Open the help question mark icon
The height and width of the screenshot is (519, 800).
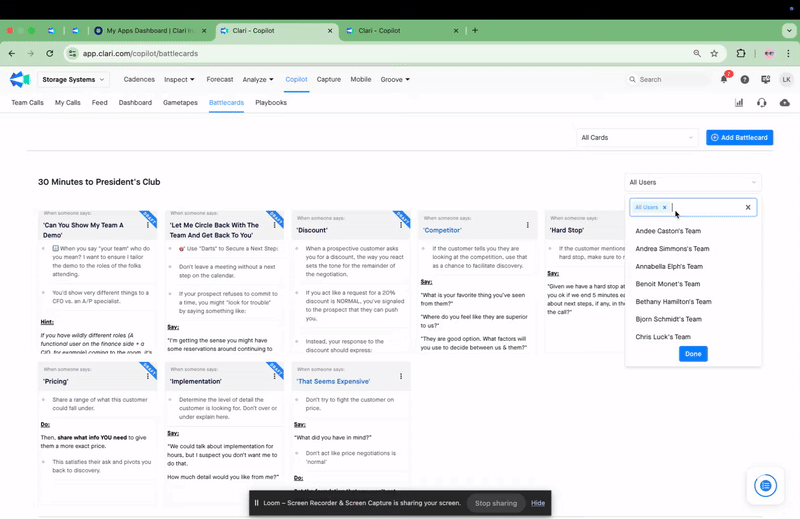click(x=744, y=80)
